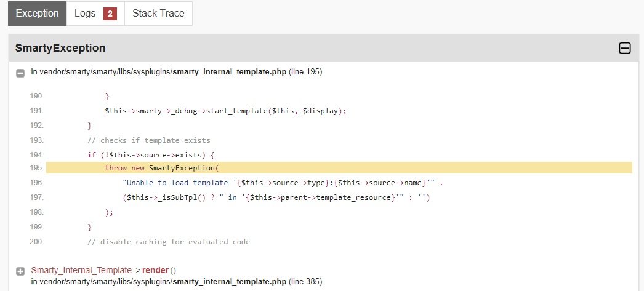Click the if source exists condition line
644x291 pixels.
pyautogui.click(x=150, y=155)
